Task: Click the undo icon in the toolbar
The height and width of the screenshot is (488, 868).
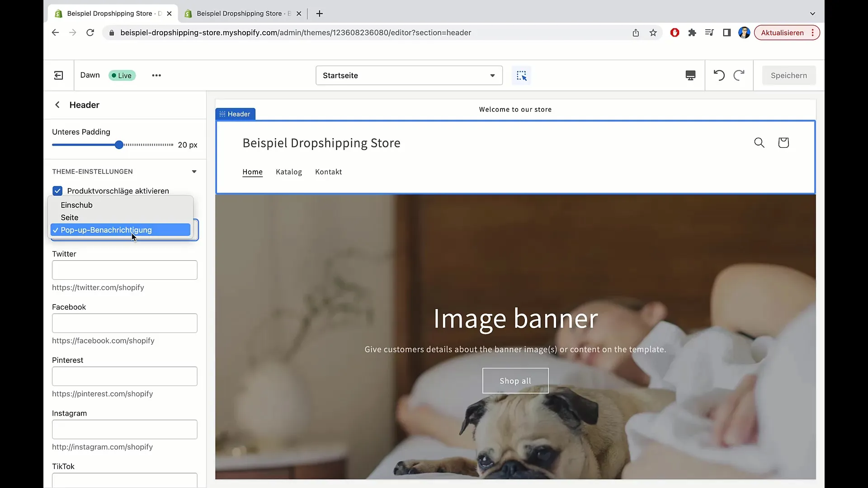Action: point(719,75)
